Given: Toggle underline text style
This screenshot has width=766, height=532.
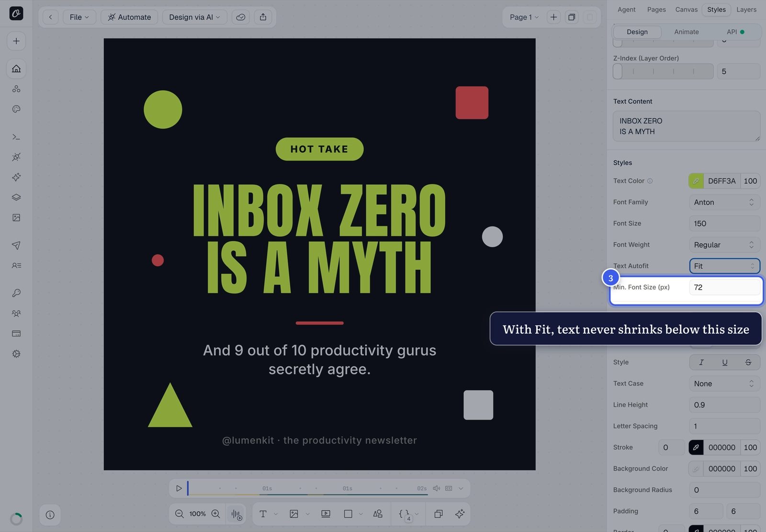Looking at the screenshot, I should click(725, 362).
